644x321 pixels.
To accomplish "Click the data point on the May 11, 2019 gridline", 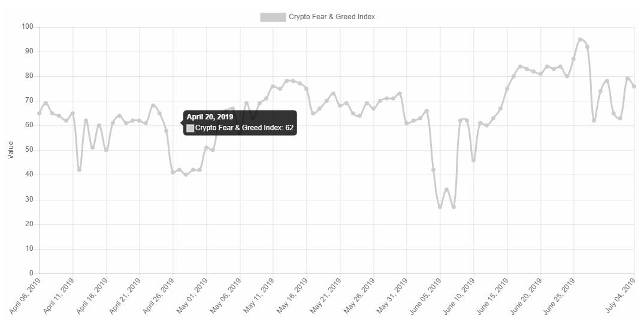I will [273, 86].
